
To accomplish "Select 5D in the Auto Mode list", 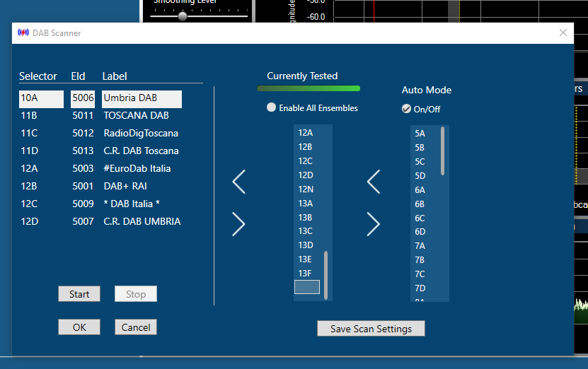I will click(420, 176).
